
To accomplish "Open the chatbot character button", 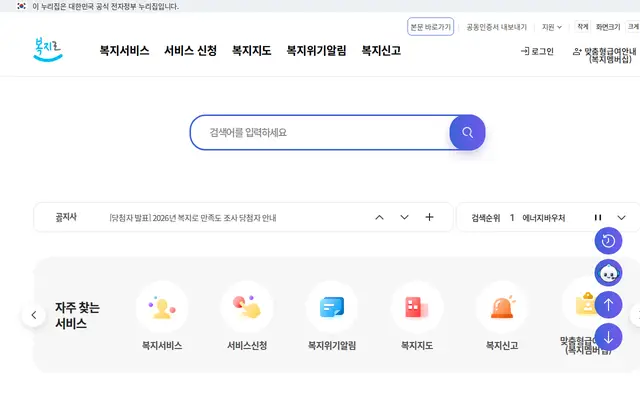I will [608, 273].
